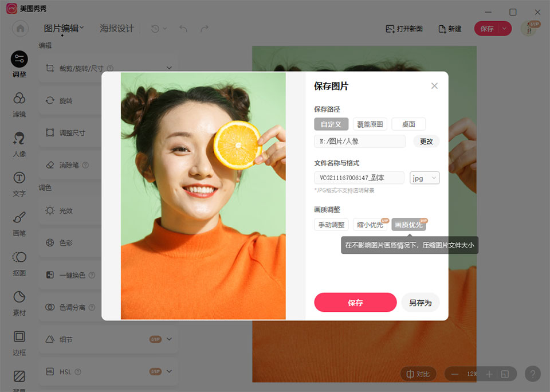
Task: Choose the 画笔 brush tool
Action: tap(19, 223)
